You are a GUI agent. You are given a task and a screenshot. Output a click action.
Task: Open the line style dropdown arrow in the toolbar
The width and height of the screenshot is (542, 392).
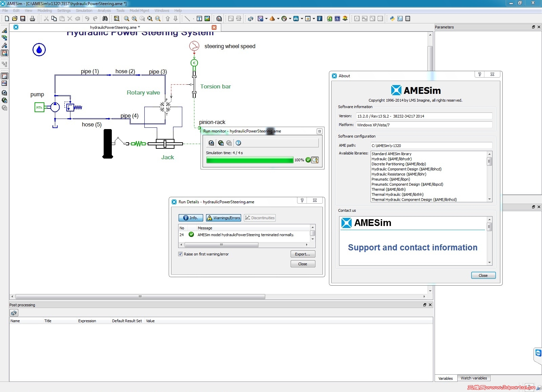193,19
